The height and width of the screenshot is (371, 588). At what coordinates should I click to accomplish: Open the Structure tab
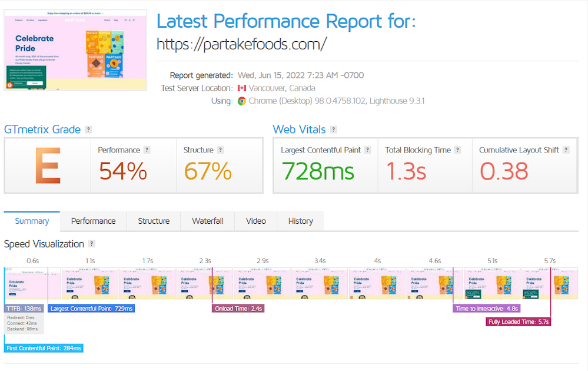(154, 221)
